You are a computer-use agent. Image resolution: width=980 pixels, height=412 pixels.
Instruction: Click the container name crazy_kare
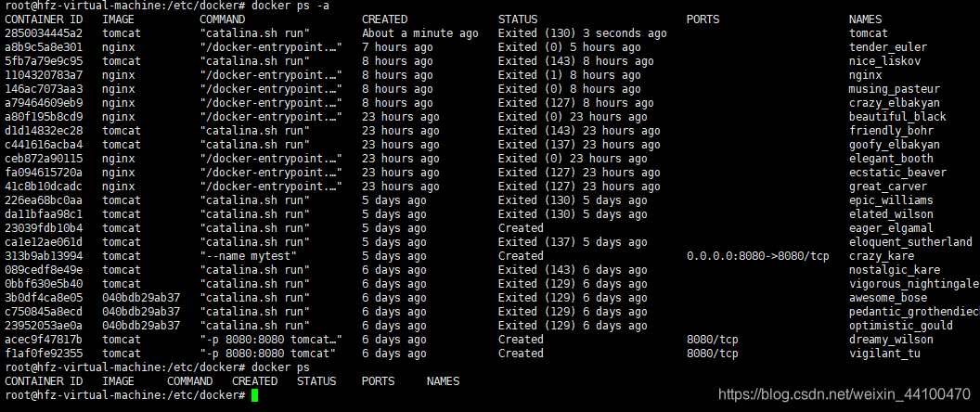(x=882, y=256)
